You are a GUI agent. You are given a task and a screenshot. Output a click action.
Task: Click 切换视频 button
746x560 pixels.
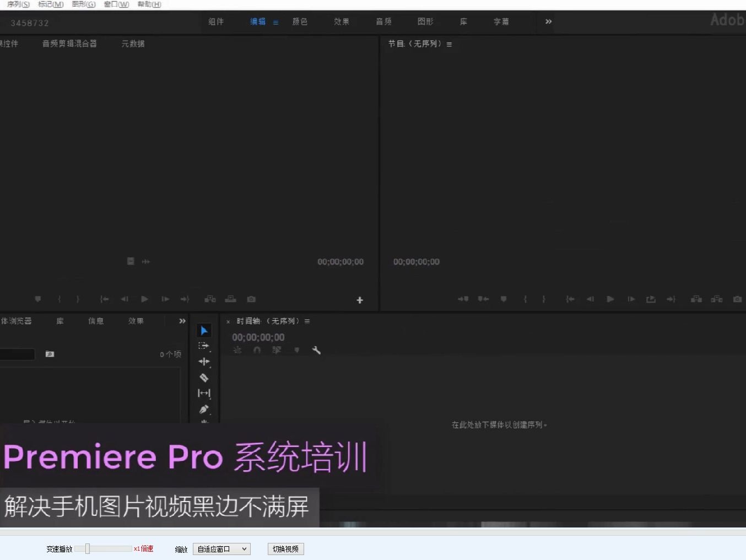(x=285, y=549)
